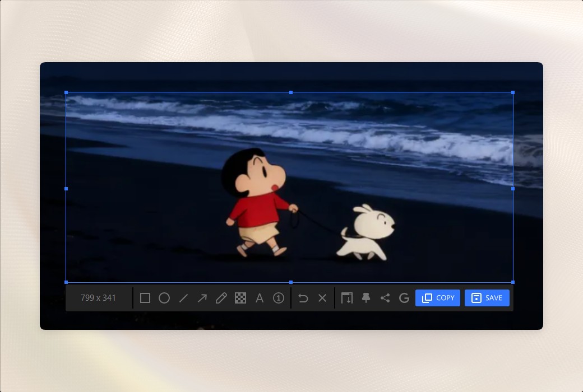The width and height of the screenshot is (583, 392).
Task: Search the image with Google
Action: click(404, 298)
